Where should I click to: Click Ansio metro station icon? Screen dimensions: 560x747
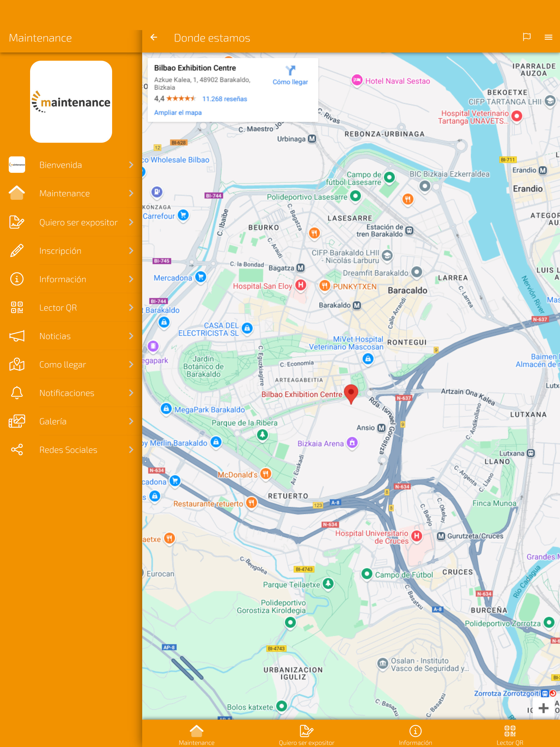381,428
